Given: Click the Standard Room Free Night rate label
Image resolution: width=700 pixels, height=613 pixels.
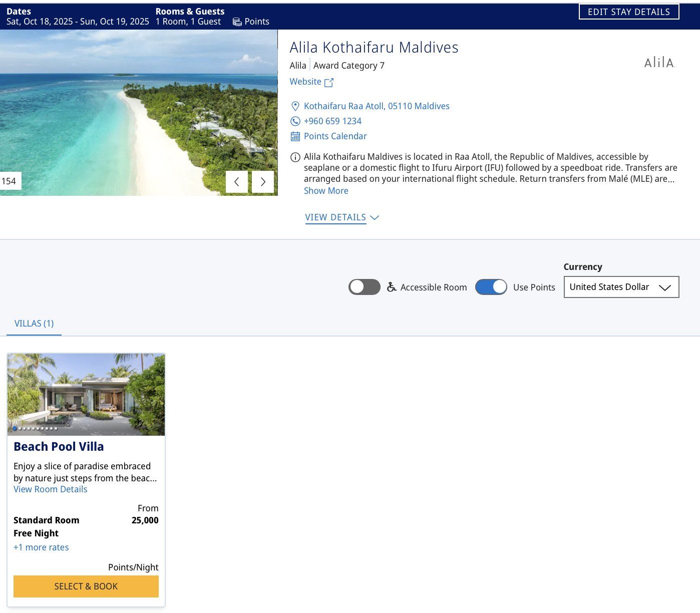Looking at the screenshot, I should pos(46,527).
